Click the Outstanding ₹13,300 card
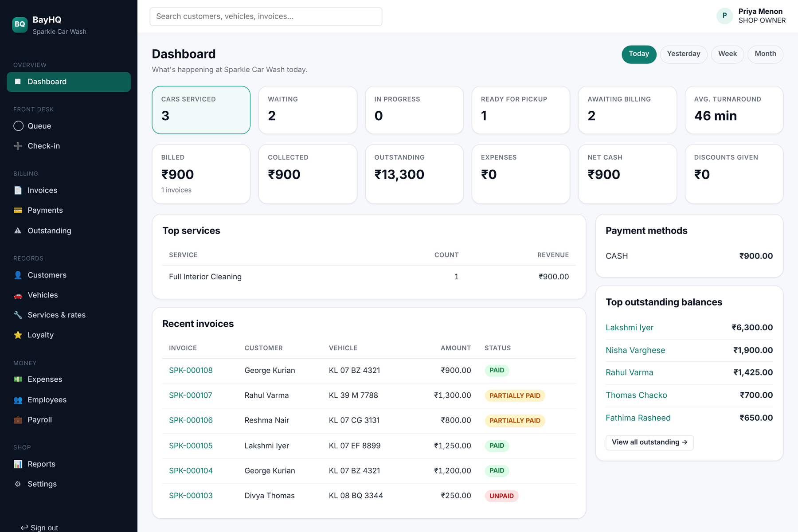The height and width of the screenshot is (532, 798). click(415, 174)
